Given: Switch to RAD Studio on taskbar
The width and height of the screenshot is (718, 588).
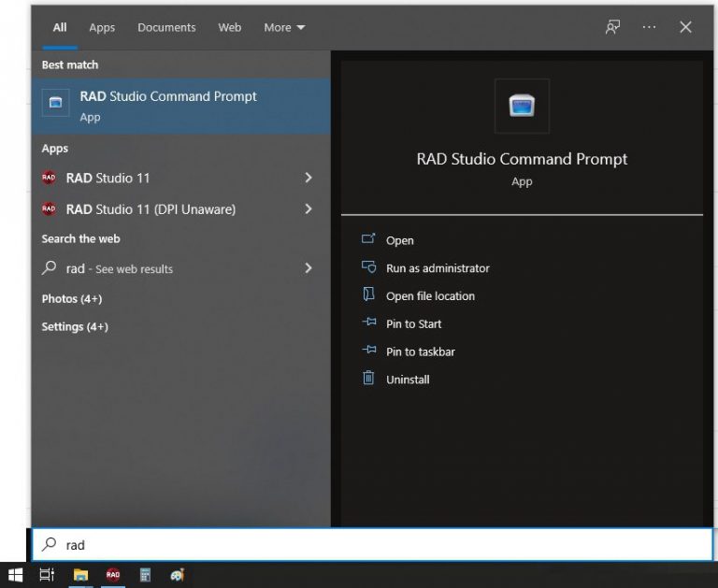Looking at the screenshot, I should (x=112, y=575).
